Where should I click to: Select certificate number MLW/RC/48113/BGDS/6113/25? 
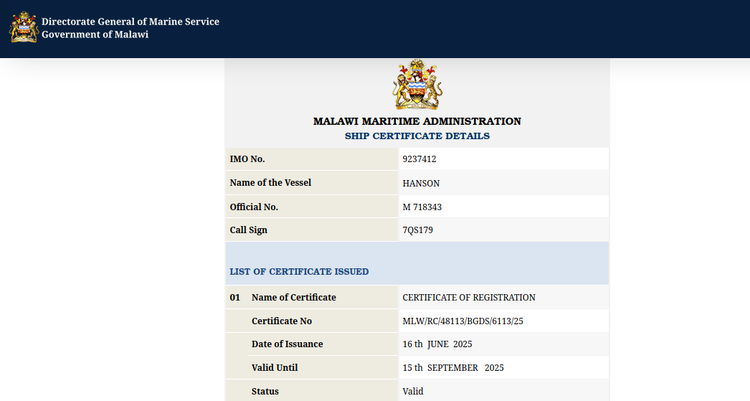coord(463,321)
